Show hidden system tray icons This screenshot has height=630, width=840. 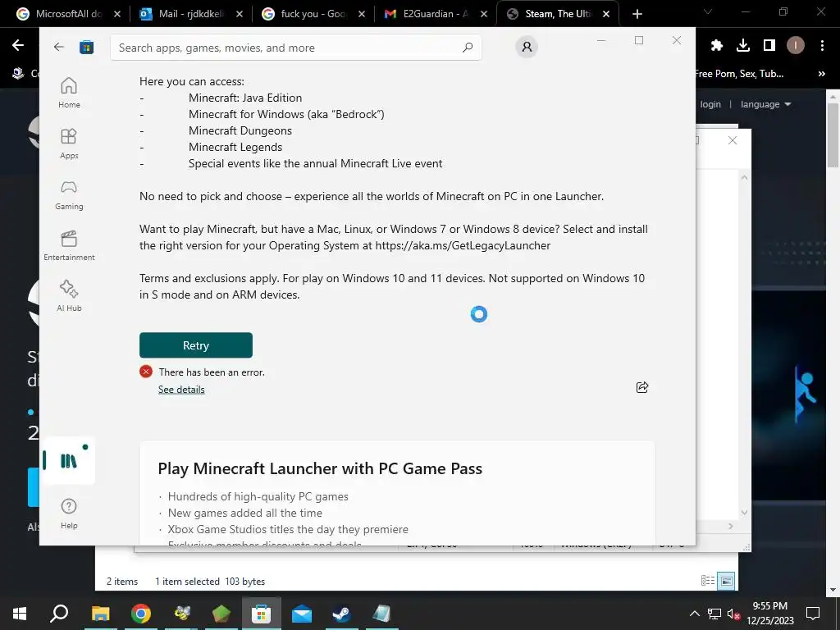694,614
